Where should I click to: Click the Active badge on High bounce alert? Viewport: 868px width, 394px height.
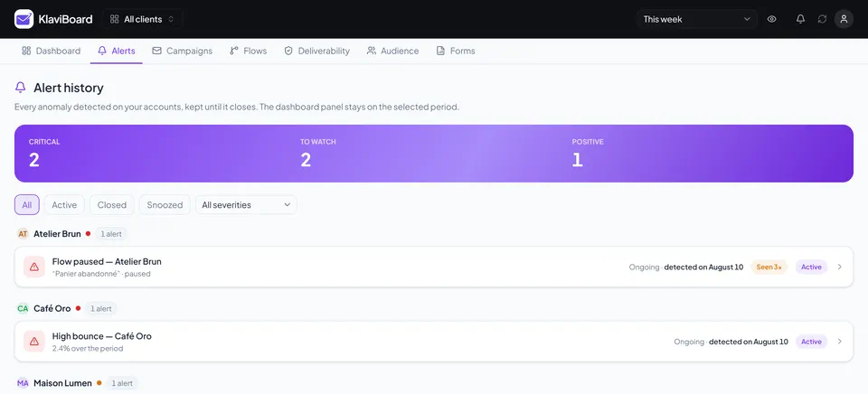tap(811, 342)
